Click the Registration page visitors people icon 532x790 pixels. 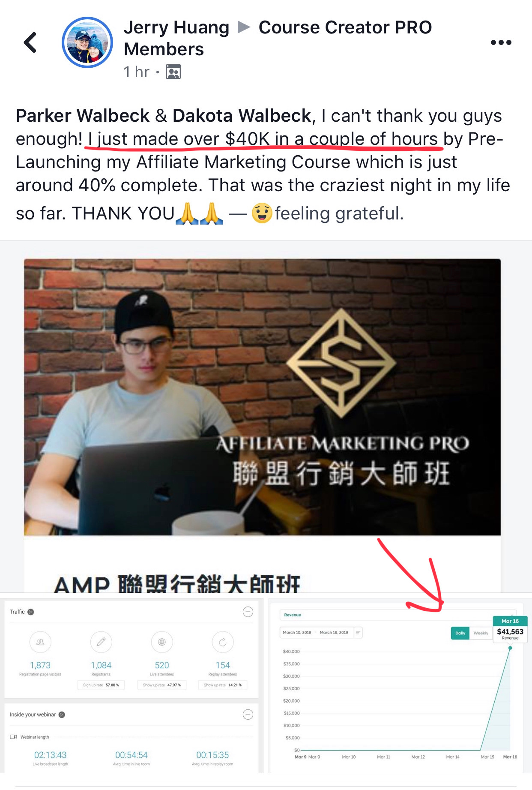point(40,642)
